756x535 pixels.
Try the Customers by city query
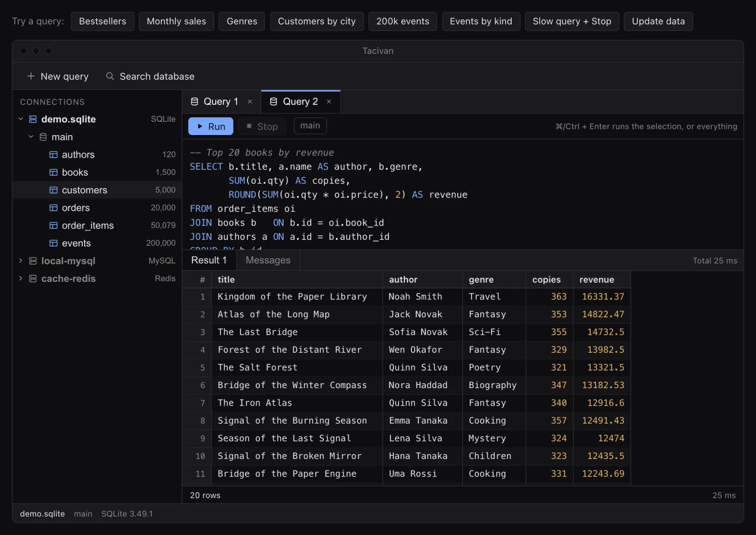tap(317, 21)
